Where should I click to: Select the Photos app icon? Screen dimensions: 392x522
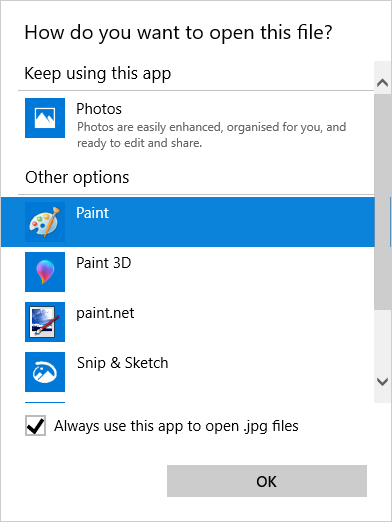point(45,118)
